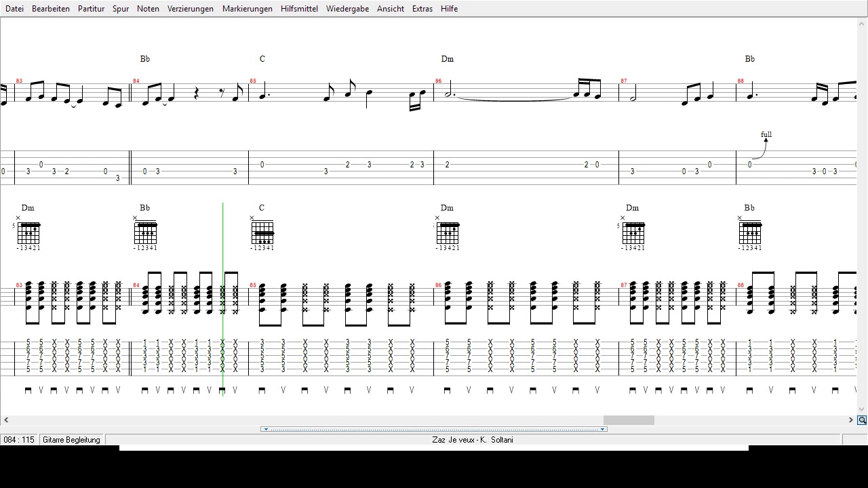Click the left triangle handle of the dotted bar
This screenshot has height=488, width=868.
click(266, 429)
